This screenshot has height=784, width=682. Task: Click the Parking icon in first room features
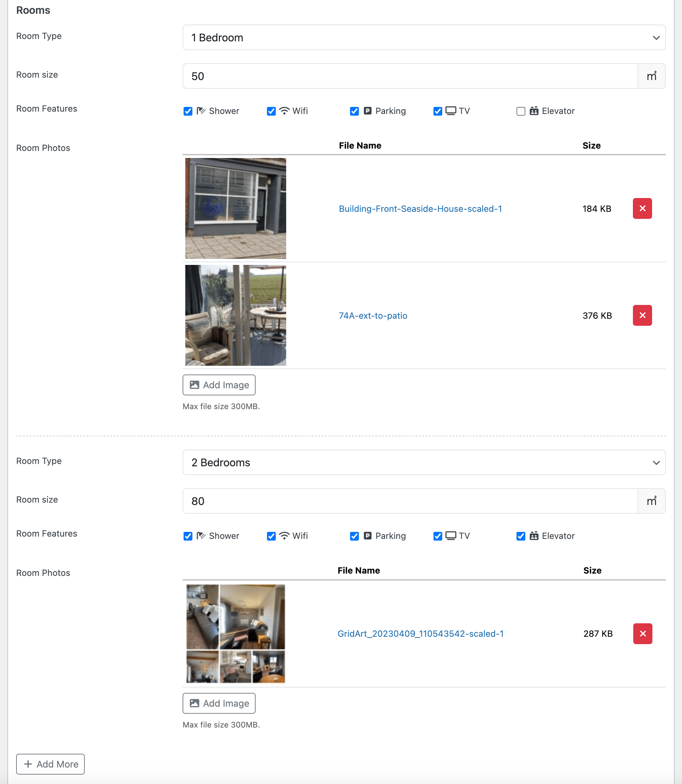[x=367, y=111]
